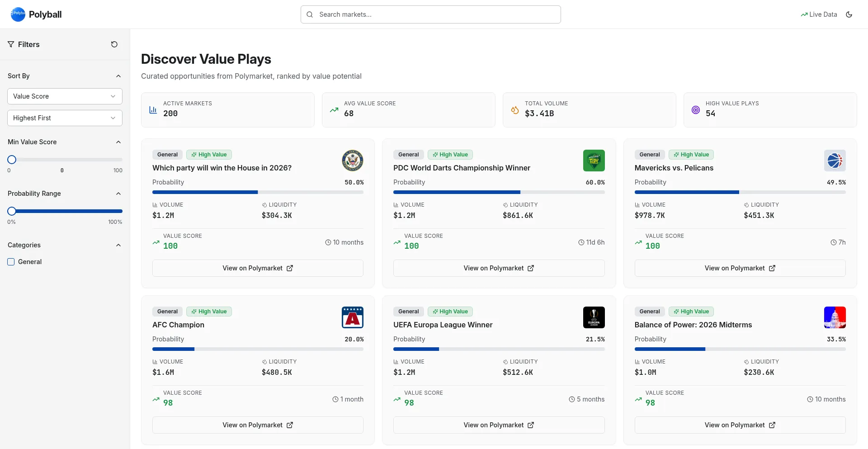Click the Balance of Power Capitol icon
Screen dimensions: 868x449
pyautogui.click(x=835, y=317)
